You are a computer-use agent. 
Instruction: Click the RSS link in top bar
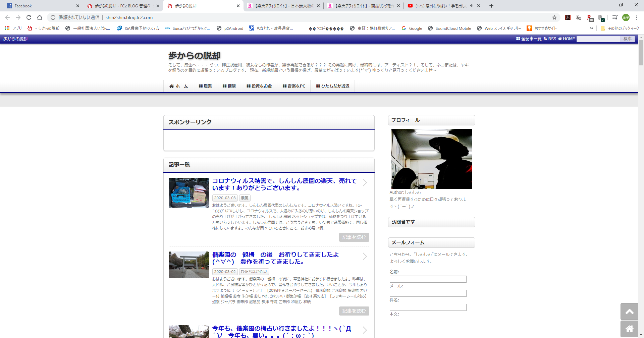pos(550,39)
